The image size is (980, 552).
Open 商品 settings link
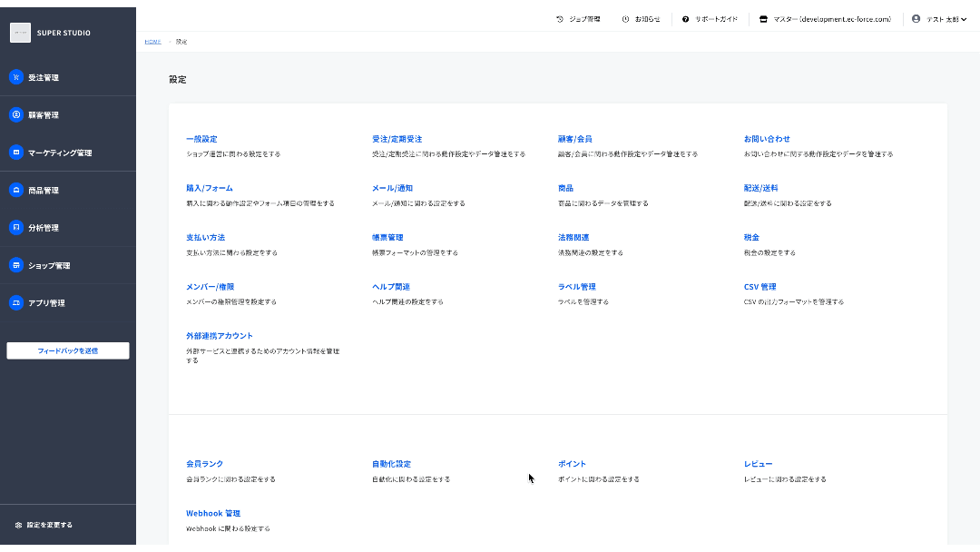(x=565, y=188)
